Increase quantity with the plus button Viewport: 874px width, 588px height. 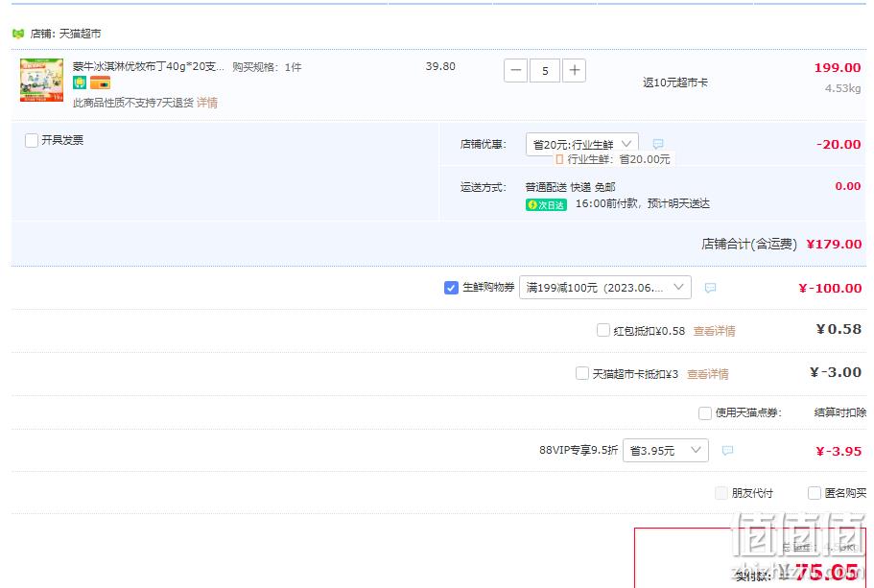tap(574, 71)
